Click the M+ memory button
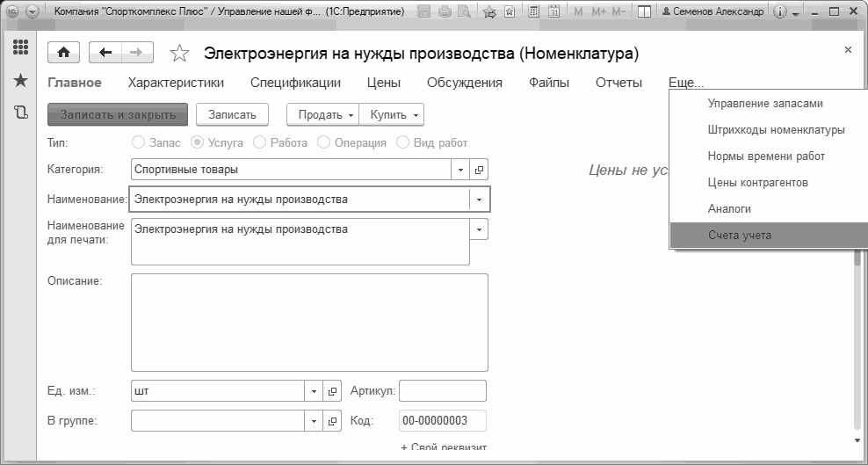The image size is (868, 465). (x=598, y=11)
